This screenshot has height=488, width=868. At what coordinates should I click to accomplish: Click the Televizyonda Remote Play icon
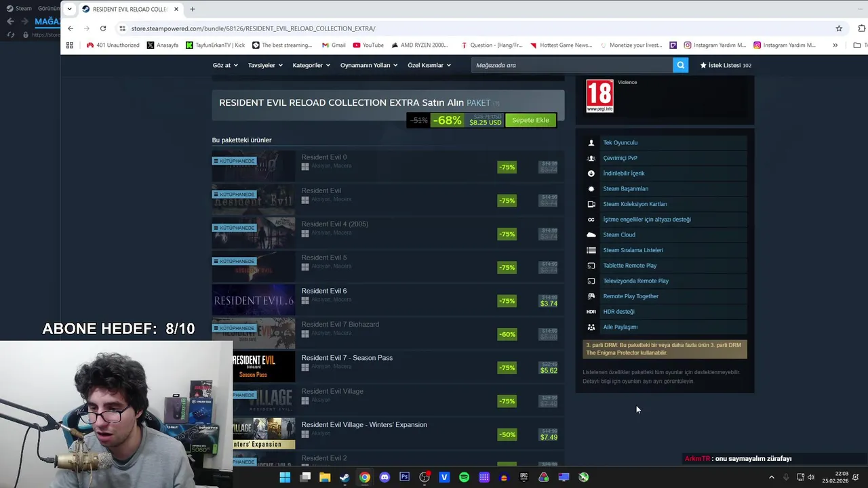(591, 281)
